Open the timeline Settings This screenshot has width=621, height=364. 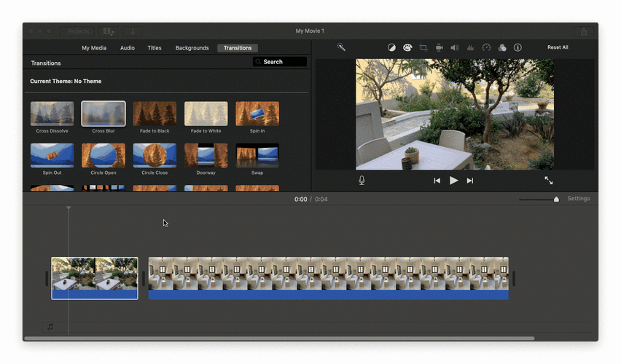coord(579,199)
